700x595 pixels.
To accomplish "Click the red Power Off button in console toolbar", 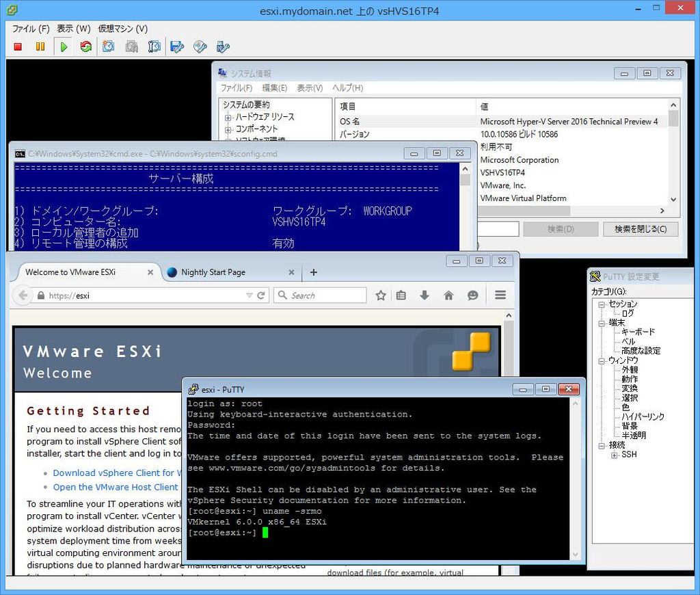I will point(18,47).
